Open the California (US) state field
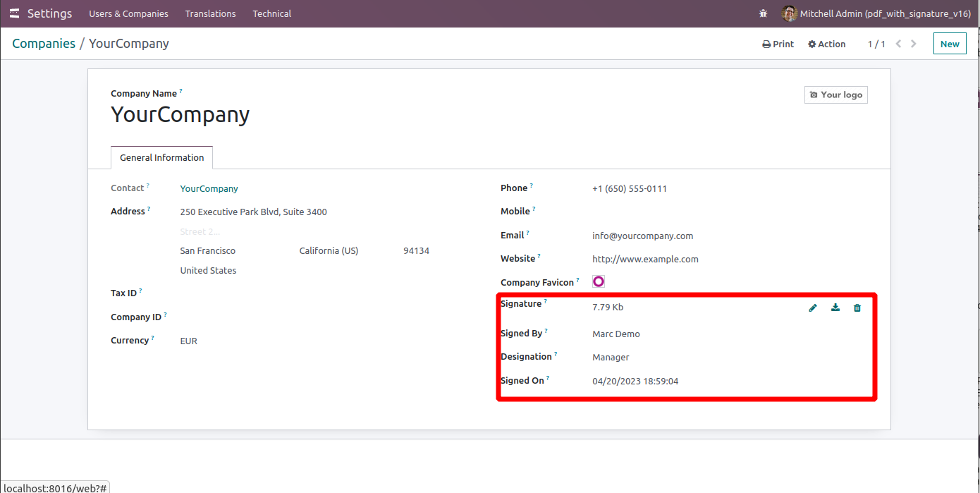Screen dimensions: 980x493 329,250
